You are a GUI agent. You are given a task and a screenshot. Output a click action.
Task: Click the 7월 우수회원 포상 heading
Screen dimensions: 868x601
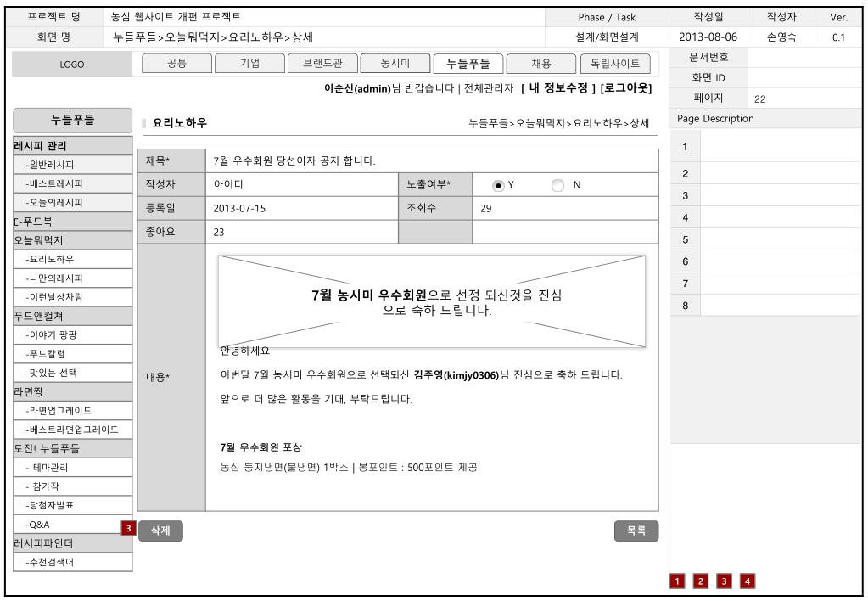(260, 447)
